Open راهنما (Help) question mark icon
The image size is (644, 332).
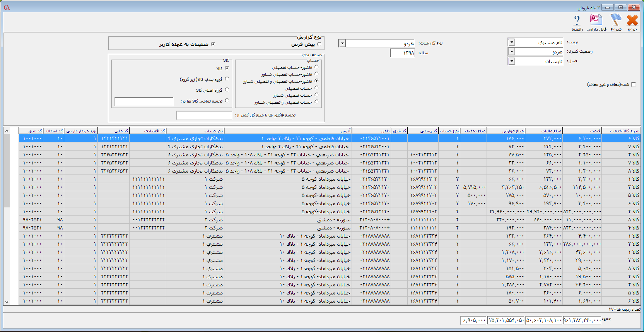point(577,21)
